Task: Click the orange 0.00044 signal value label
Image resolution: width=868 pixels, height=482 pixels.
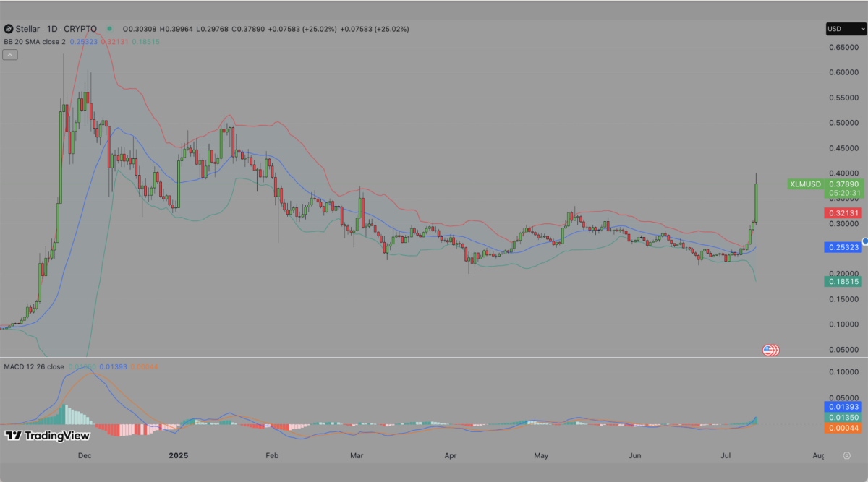Action: [843, 429]
